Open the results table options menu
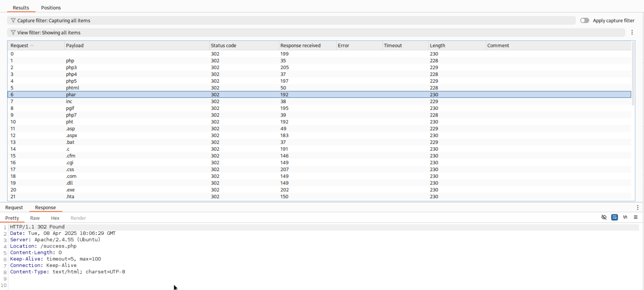Viewport: 644px width, 290px height. pos(632,32)
